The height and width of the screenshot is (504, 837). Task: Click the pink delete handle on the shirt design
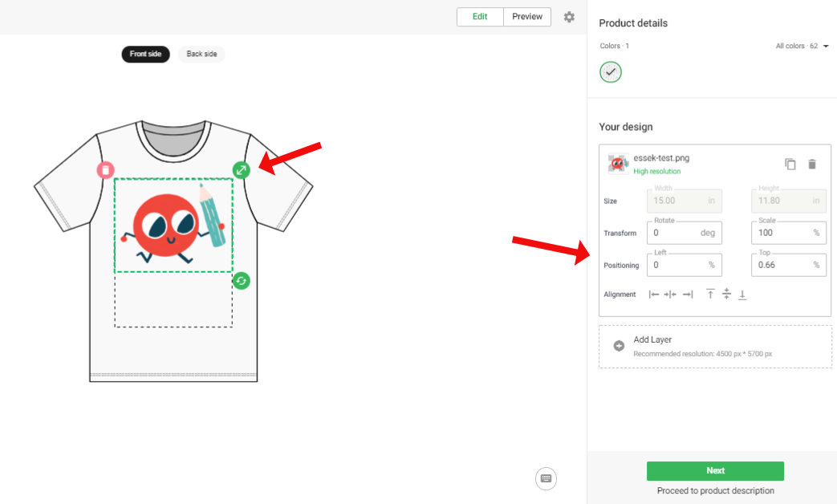[106, 170]
